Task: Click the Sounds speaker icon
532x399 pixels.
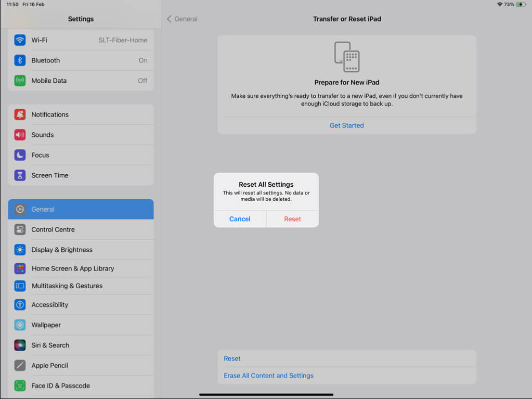Action: [20, 135]
